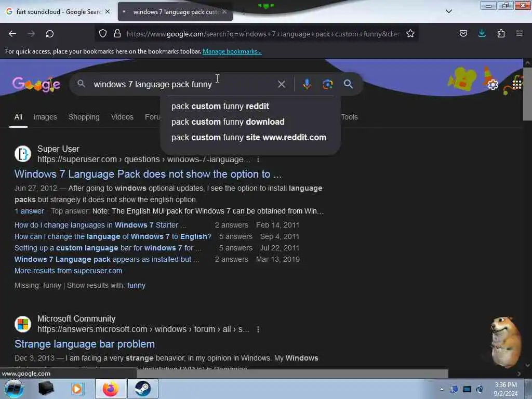Click the site padlock security icon

117,34
